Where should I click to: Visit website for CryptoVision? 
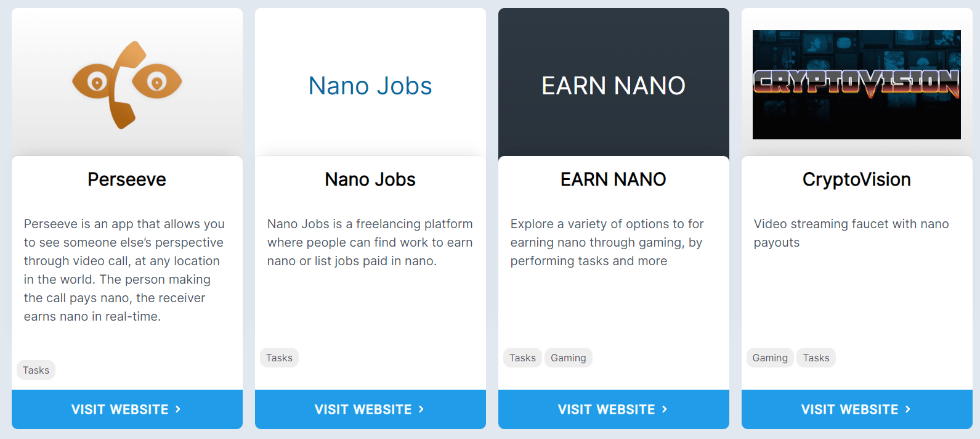click(857, 409)
